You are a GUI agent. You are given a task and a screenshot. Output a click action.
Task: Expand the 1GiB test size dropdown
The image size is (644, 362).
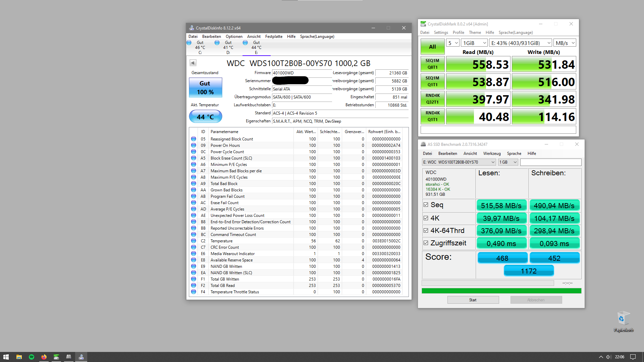click(474, 43)
